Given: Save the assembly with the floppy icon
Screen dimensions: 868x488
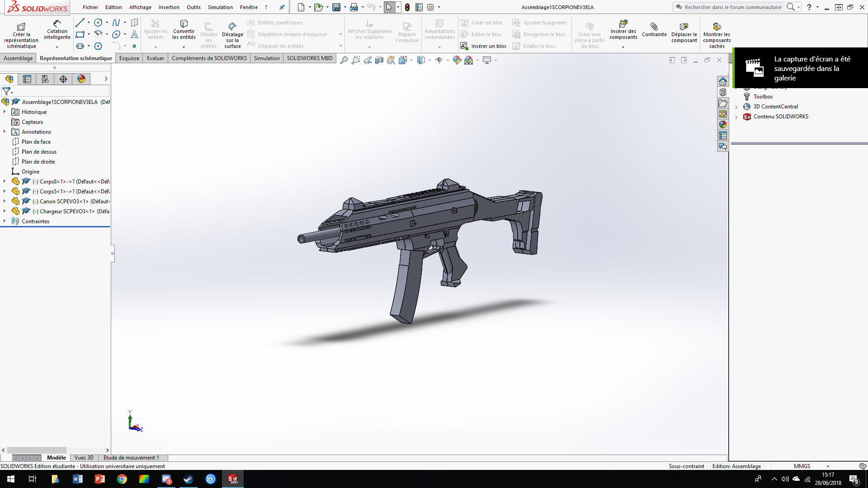Looking at the screenshot, I should 336,7.
